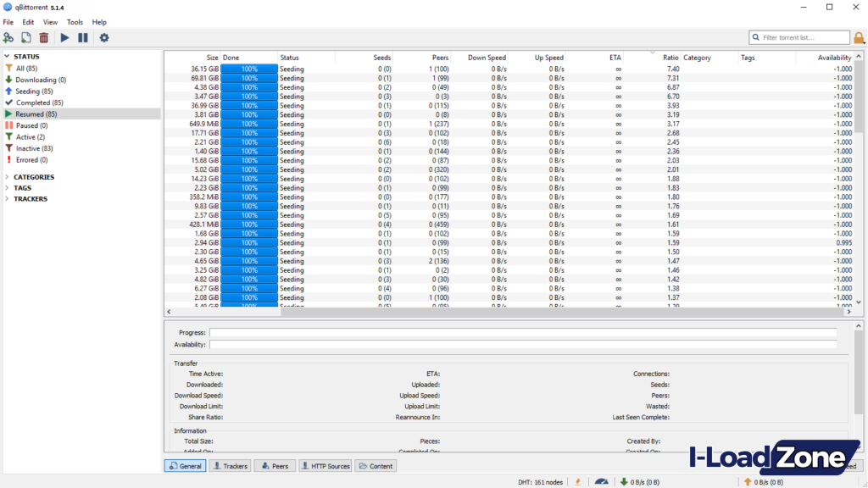This screenshot has height=488, width=868.
Task: Open the Help menu
Action: point(99,22)
